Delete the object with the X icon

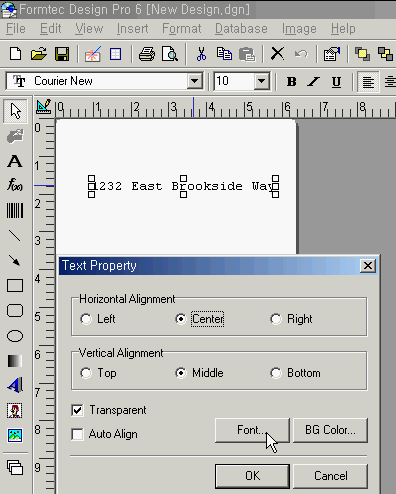pyautogui.click(x=277, y=53)
